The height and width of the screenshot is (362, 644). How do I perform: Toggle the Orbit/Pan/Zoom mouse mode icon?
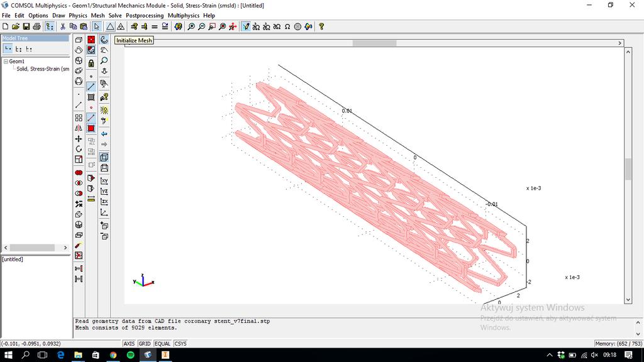pyautogui.click(x=104, y=40)
